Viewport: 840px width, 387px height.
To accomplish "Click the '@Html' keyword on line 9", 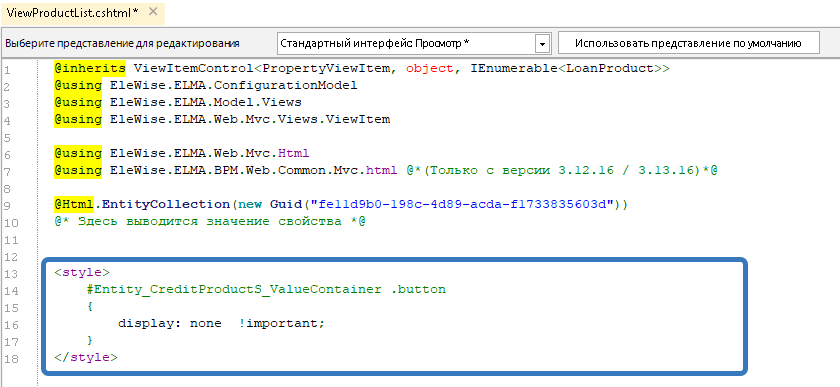I will [74, 204].
